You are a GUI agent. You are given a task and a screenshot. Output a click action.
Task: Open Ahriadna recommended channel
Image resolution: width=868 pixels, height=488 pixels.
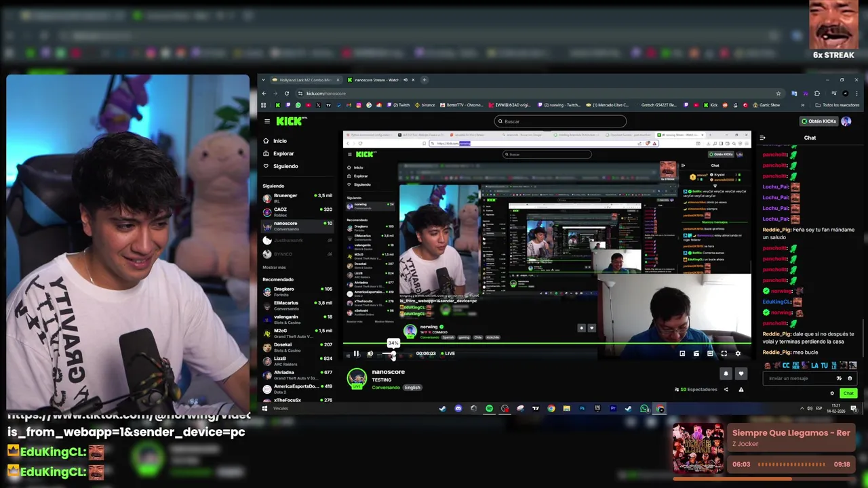(298, 374)
